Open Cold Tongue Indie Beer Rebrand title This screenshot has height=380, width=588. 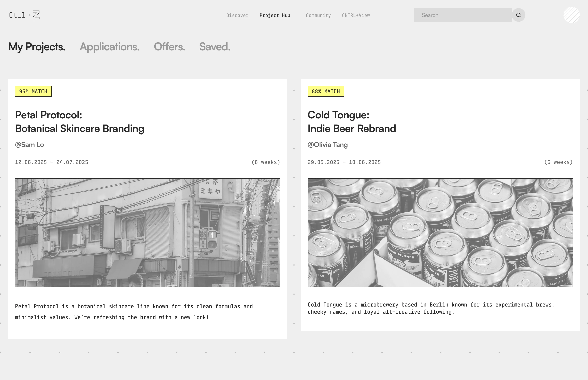point(351,122)
